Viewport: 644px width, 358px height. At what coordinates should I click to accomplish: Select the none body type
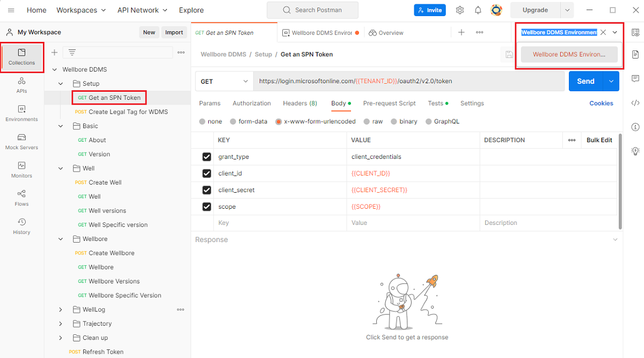coord(202,121)
